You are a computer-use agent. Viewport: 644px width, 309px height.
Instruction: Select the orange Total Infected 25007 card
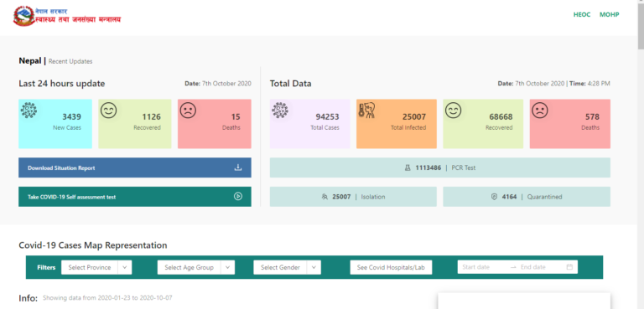click(397, 124)
